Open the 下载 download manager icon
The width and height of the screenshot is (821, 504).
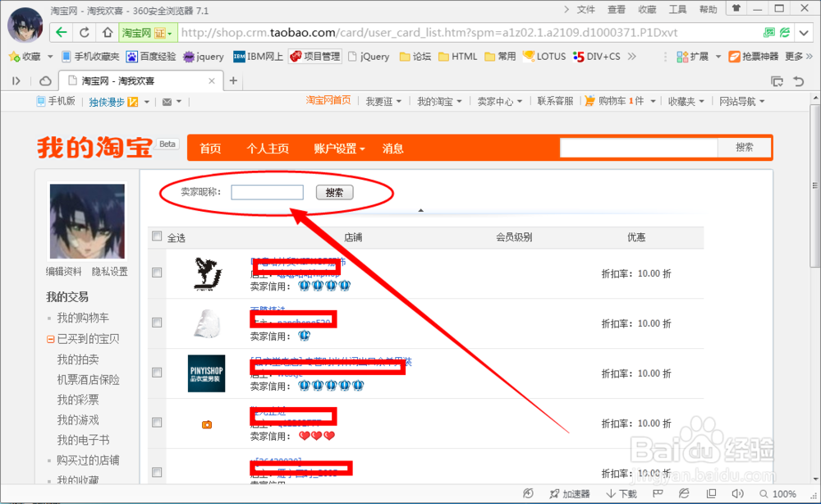point(620,493)
